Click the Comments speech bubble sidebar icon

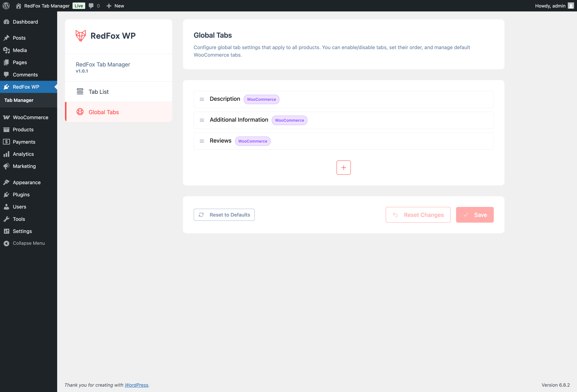click(6, 75)
